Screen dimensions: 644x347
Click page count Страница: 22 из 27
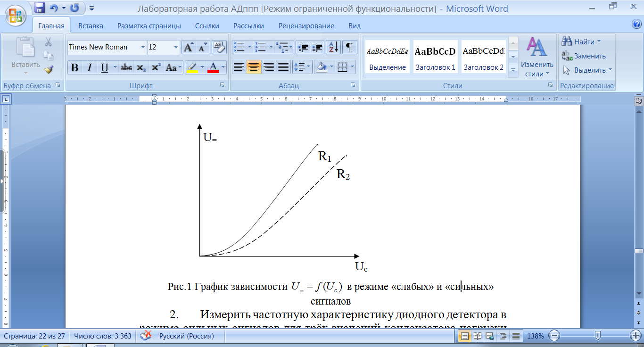coord(33,336)
